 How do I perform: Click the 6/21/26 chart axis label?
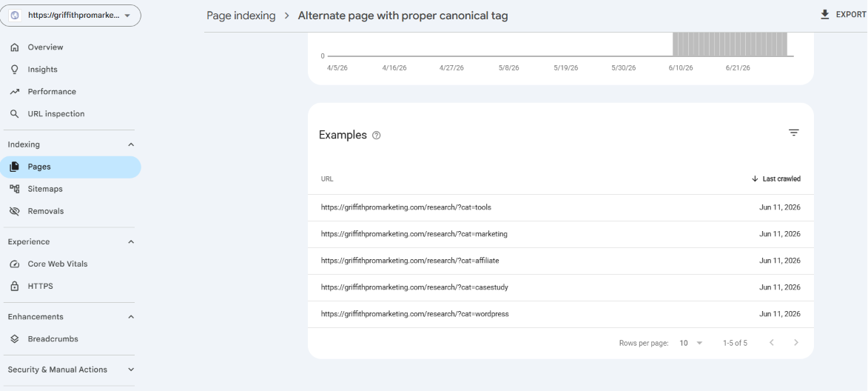738,68
